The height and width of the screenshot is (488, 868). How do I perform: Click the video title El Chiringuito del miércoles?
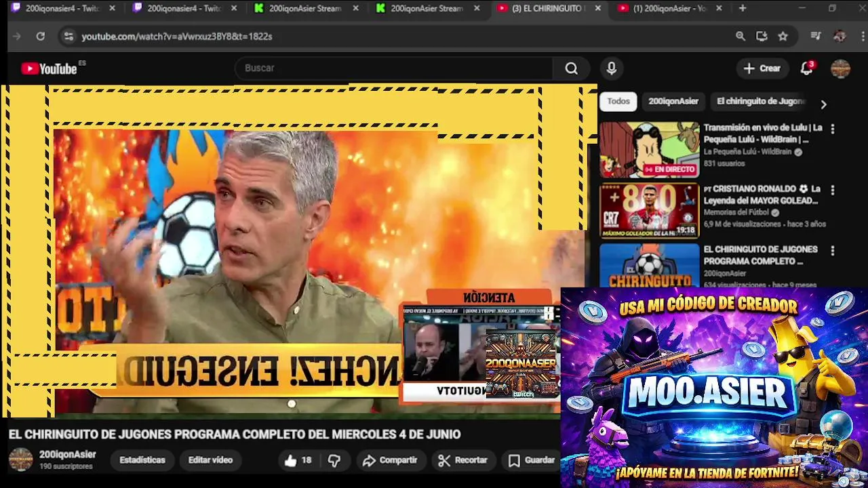point(235,434)
